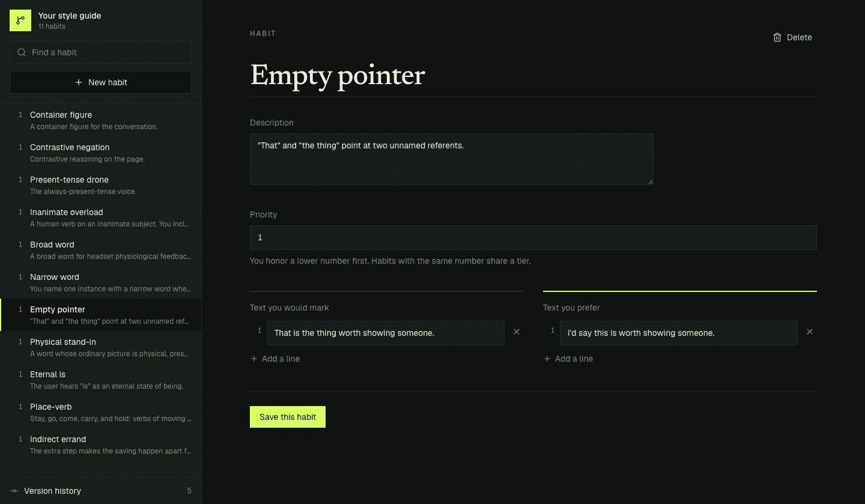Open the Physical stand-in habit
Viewport: 865px width, 504px height.
(x=100, y=347)
